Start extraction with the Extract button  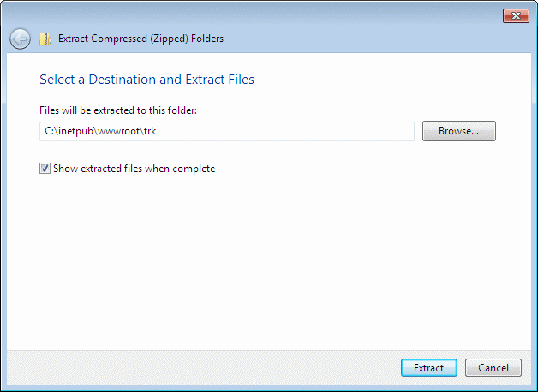pos(429,368)
